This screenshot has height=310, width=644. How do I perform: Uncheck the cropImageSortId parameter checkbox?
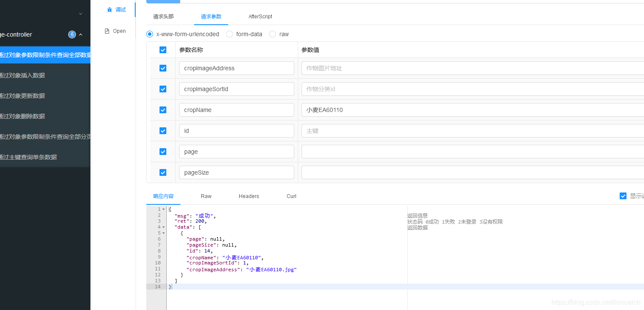pos(163,89)
